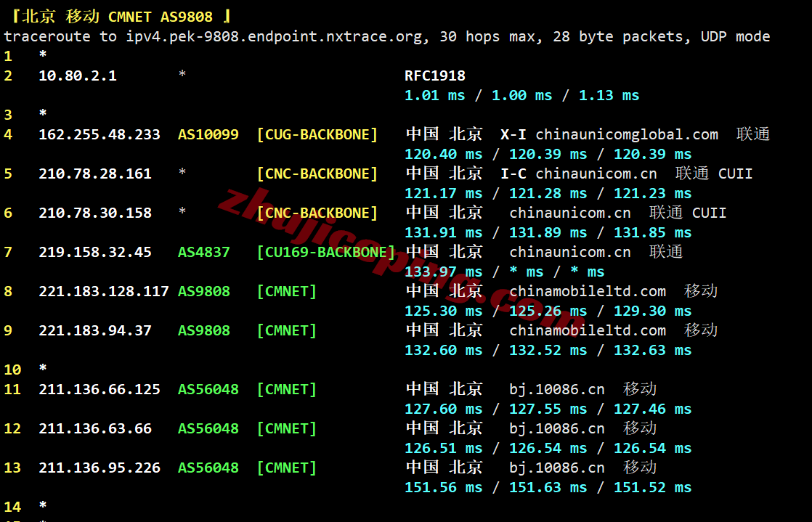Select IP 211.136.63.66 at hop 12
This screenshot has width=812, height=522.
95,429
